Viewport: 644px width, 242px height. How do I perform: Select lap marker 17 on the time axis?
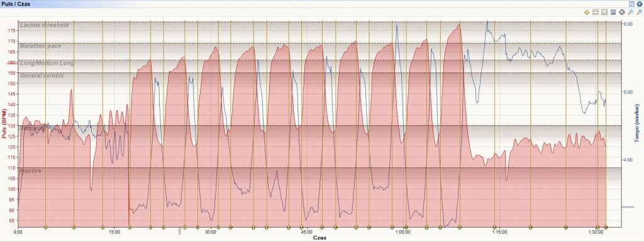point(356,227)
